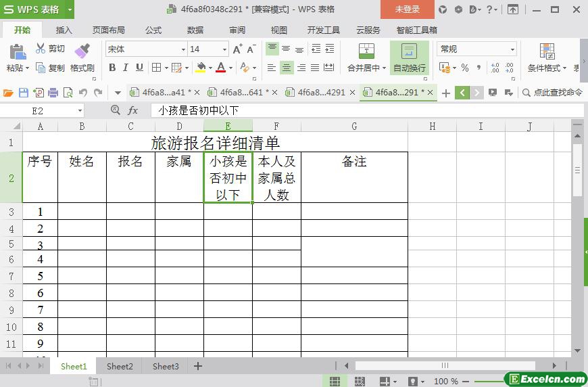Click the fx Insert Function icon
Screen dimensions: 588x387
pos(133,110)
